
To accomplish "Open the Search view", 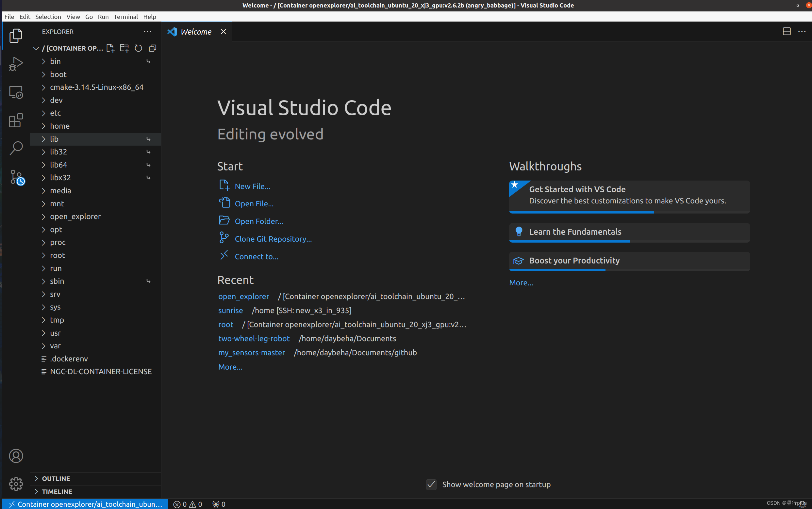I will (x=16, y=148).
